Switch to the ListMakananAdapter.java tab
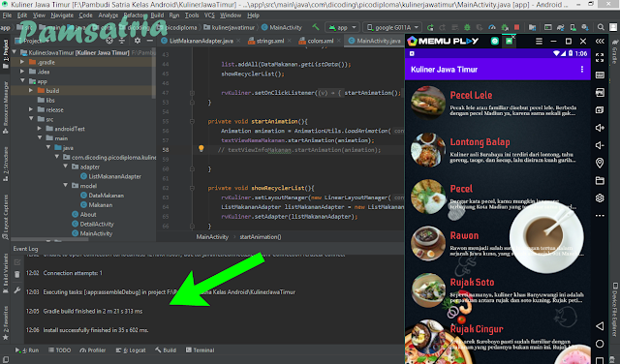This screenshot has height=364, width=620. click(x=201, y=41)
